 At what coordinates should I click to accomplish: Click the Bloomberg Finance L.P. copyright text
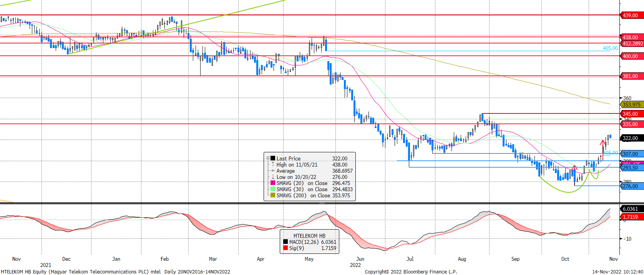click(x=411, y=272)
